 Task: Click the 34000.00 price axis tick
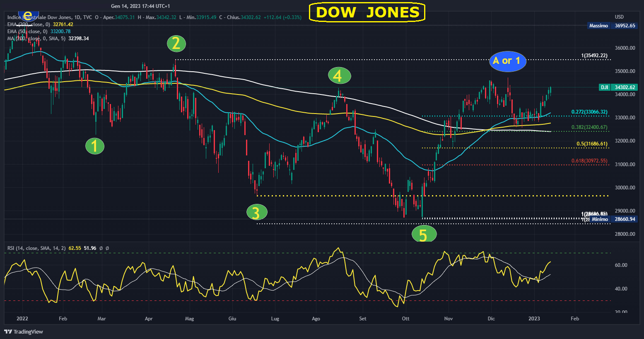(625, 94)
